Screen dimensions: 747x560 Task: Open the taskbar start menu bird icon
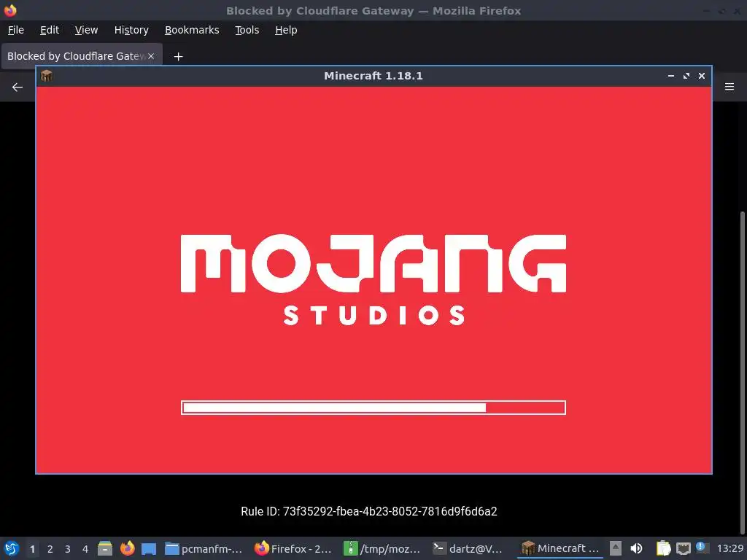pyautogui.click(x=12, y=548)
